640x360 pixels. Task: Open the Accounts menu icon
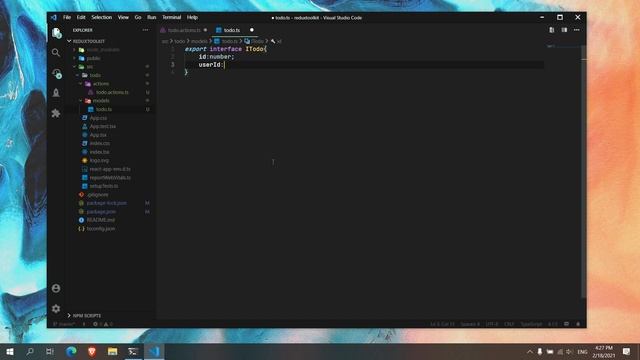coord(56,288)
